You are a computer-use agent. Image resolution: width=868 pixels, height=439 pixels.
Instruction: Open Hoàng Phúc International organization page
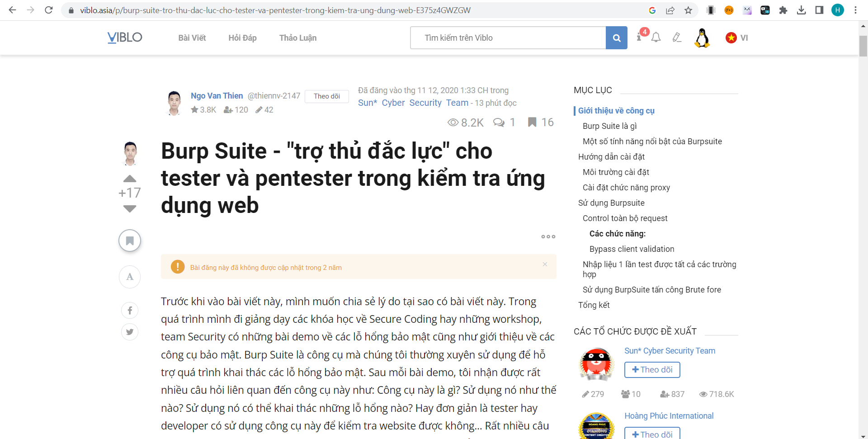coord(669,416)
